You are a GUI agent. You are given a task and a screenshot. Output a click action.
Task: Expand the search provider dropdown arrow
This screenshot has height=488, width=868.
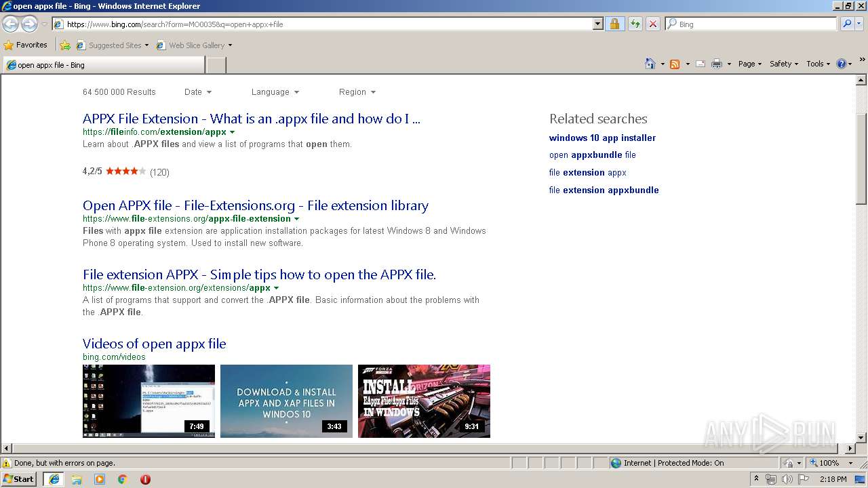[860, 24]
